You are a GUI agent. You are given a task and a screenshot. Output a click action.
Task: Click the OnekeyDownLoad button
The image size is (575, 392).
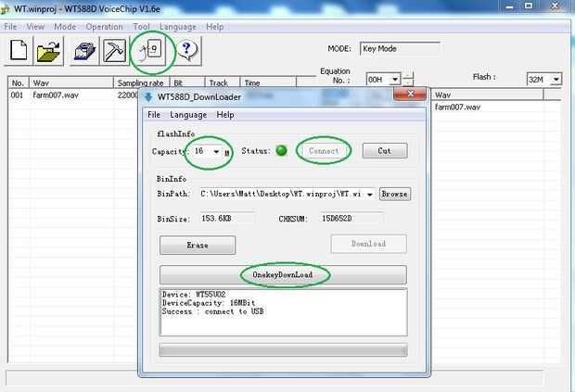283,274
